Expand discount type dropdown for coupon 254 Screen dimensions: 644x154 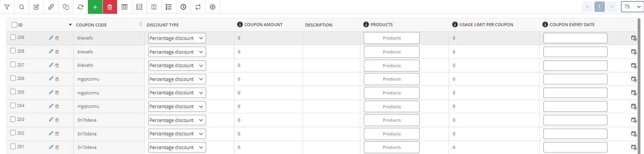point(177,106)
